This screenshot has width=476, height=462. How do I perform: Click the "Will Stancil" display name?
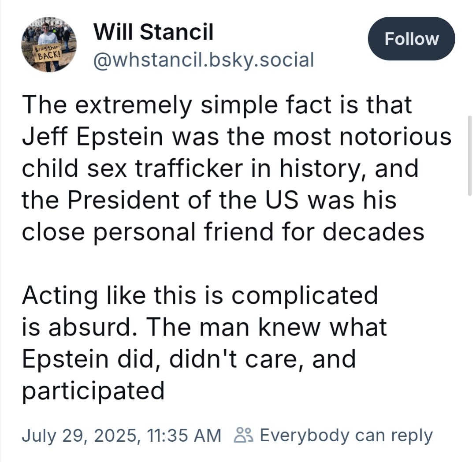[153, 32]
